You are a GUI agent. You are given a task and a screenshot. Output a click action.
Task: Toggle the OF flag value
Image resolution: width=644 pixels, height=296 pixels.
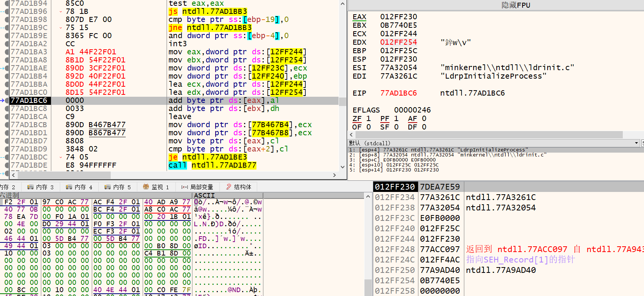pyautogui.click(x=368, y=127)
